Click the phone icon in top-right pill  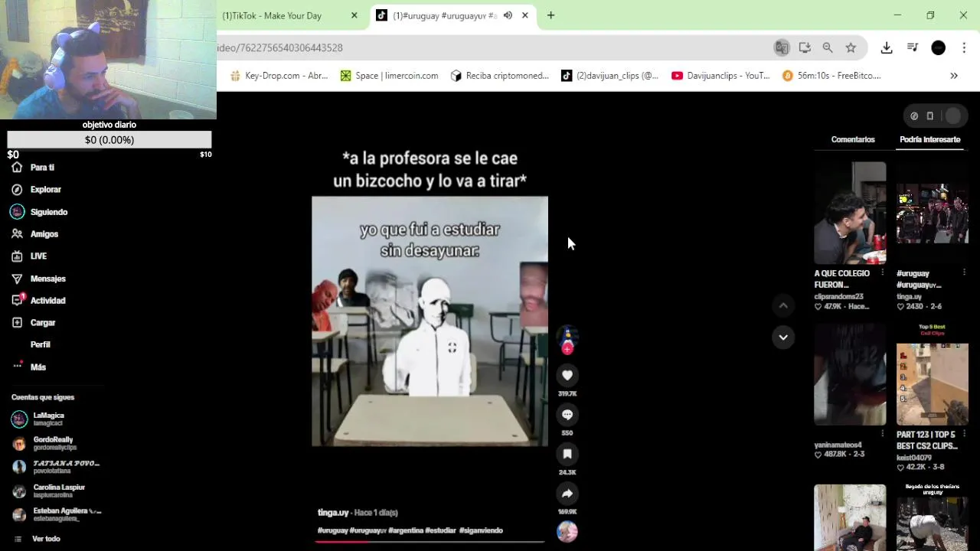930,116
